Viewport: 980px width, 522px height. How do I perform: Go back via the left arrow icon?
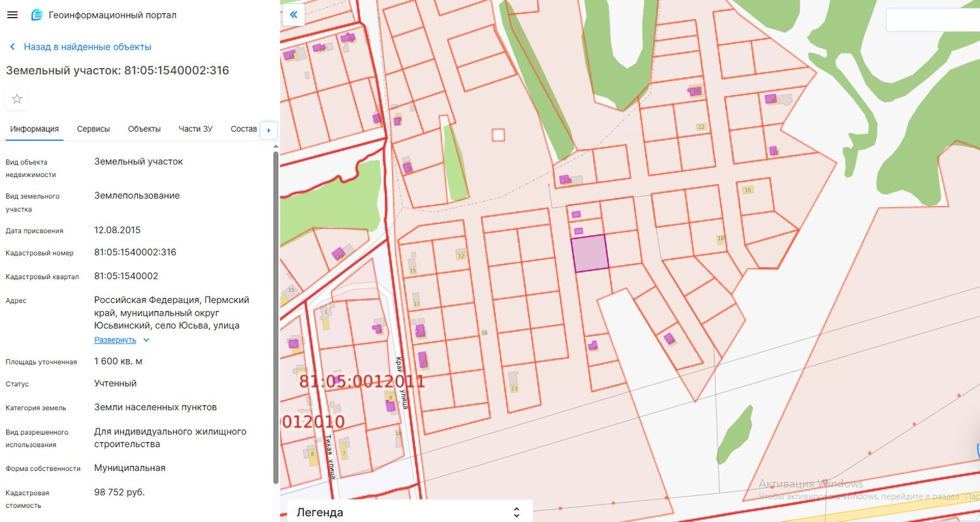click(12, 47)
